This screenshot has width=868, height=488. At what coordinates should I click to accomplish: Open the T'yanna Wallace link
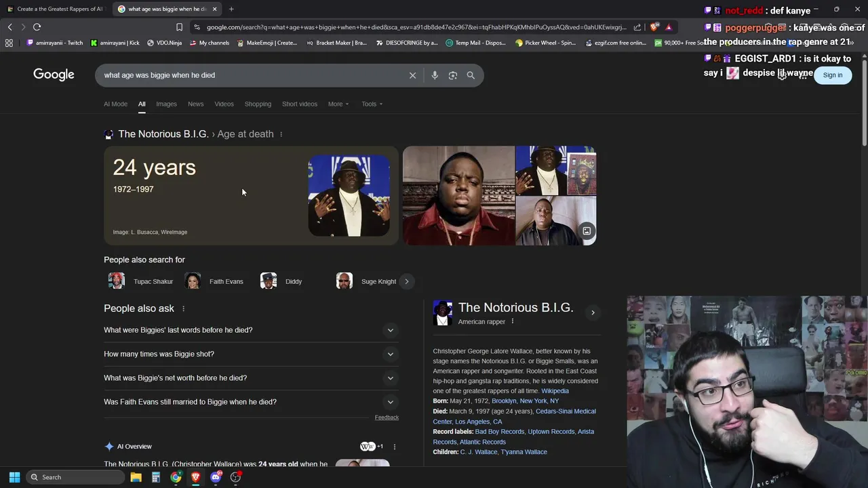point(524,452)
